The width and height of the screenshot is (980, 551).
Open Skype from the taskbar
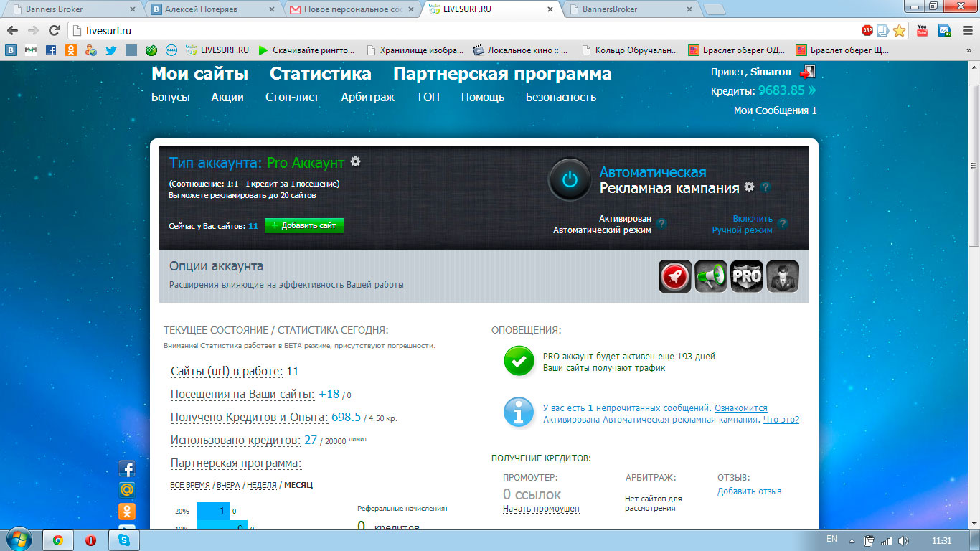124,540
